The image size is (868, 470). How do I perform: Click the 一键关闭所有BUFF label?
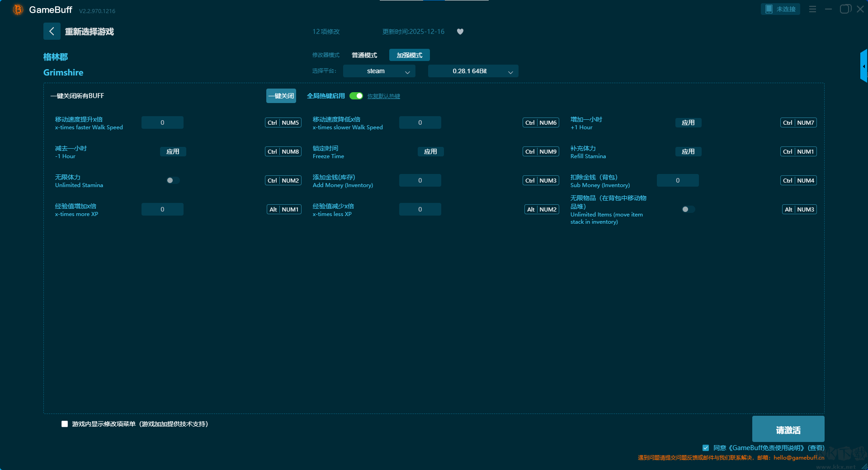pyautogui.click(x=77, y=96)
